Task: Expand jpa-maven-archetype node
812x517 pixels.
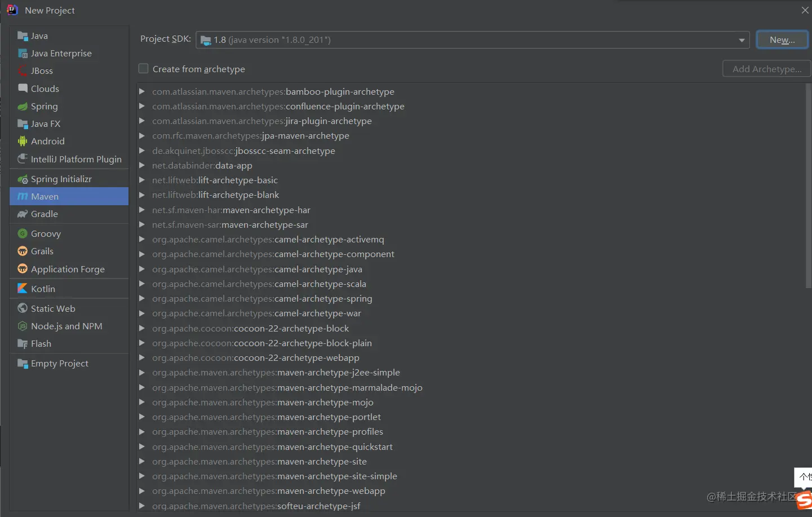Action: pos(142,136)
